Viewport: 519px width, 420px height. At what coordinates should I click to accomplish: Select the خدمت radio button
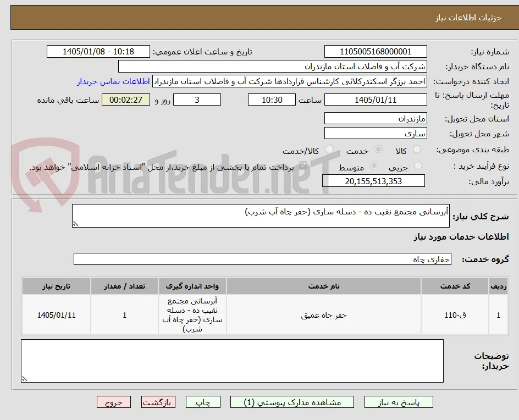[378, 150]
